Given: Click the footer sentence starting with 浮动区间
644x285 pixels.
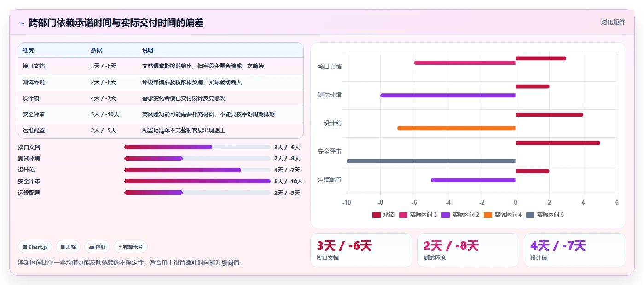Looking at the screenshot, I should coord(130,263).
